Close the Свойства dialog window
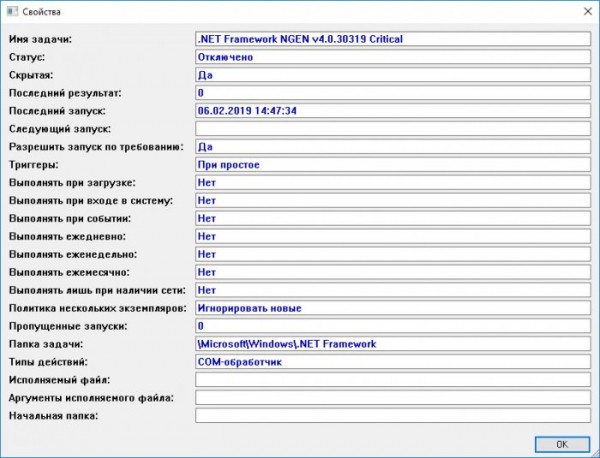Image resolution: width=600 pixels, height=458 pixels. click(x=587, y=11)
